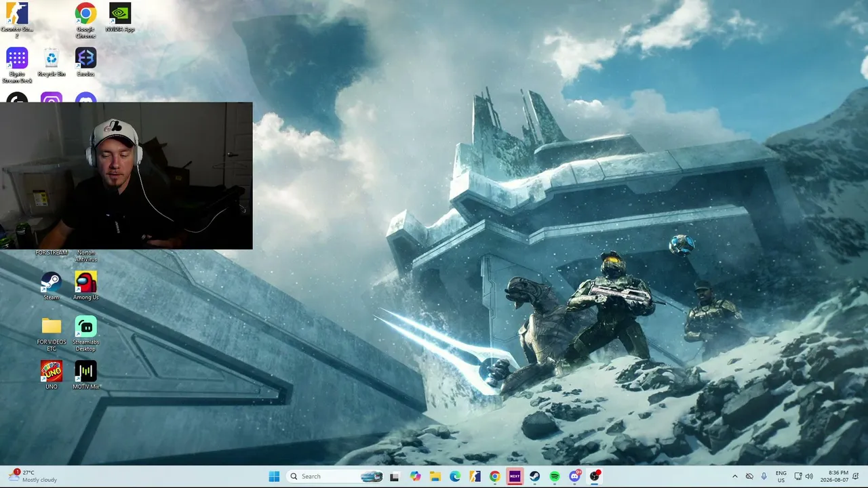Open Counter-Strike 2 from the taskbar

pos(475,476)
